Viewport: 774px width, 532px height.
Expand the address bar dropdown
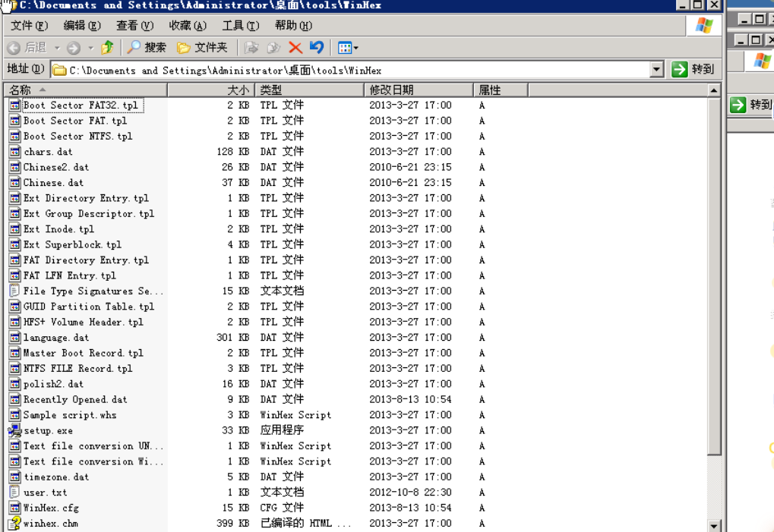click(x=656, y=70)
